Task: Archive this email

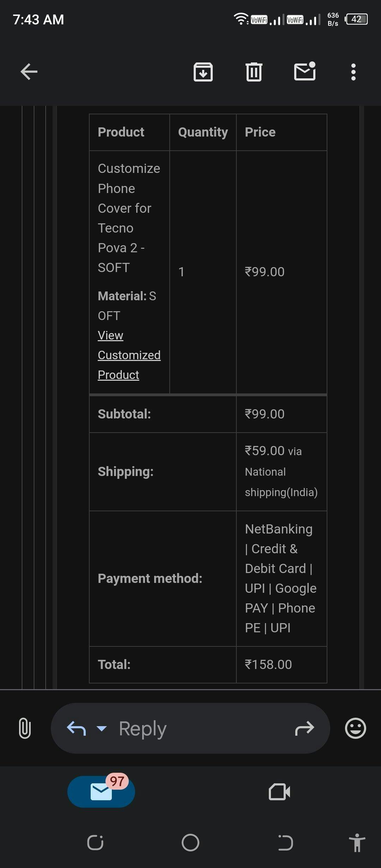Action: click(x=203, y=72)
